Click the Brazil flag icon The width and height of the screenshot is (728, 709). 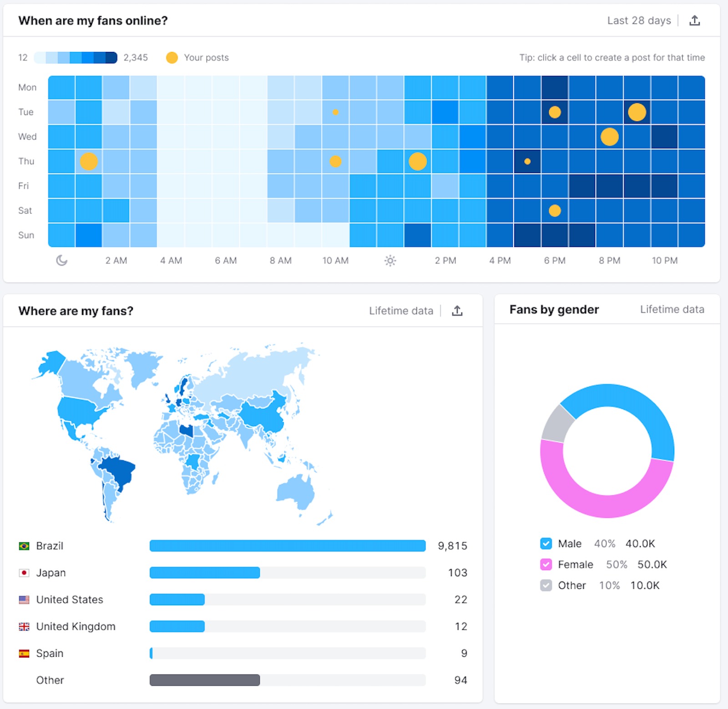(24, 546)
